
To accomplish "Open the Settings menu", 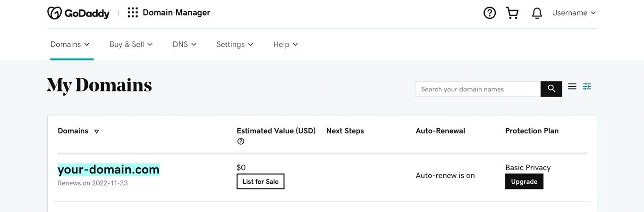I will pos(235,44).
